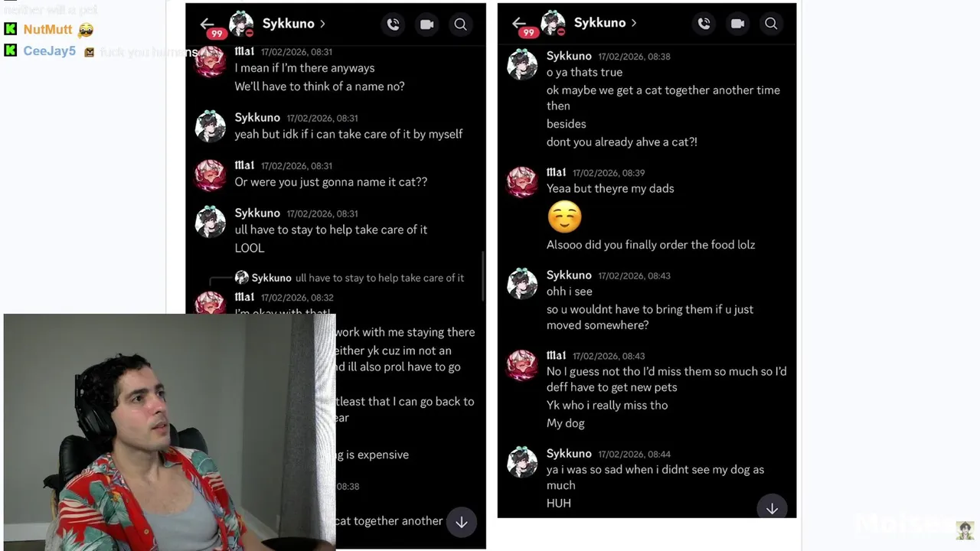
Task: Start voice call in right chat header
Action: click(704, 24)
